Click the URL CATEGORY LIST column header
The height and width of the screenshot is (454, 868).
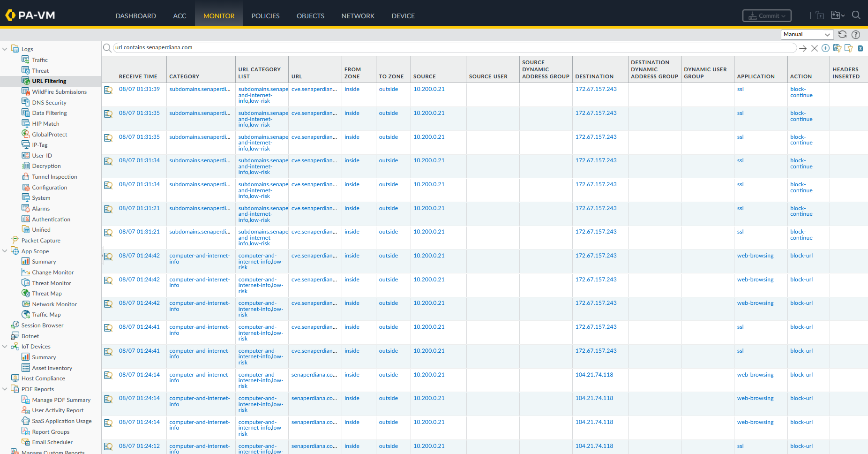[260, 73]
